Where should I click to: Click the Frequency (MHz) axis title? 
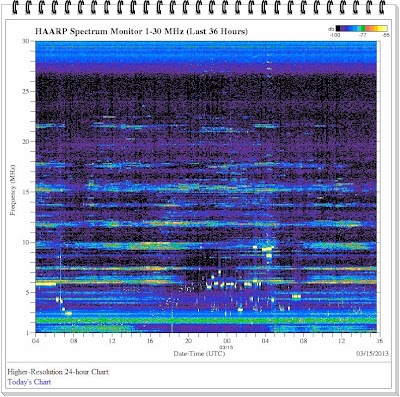13,189
